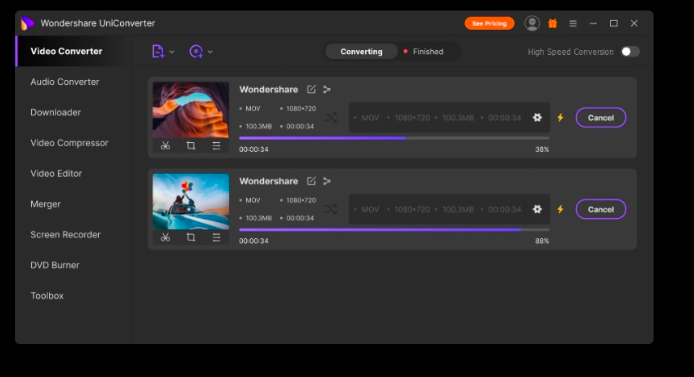Open trim scissors for canyon video

click(165, 146)
